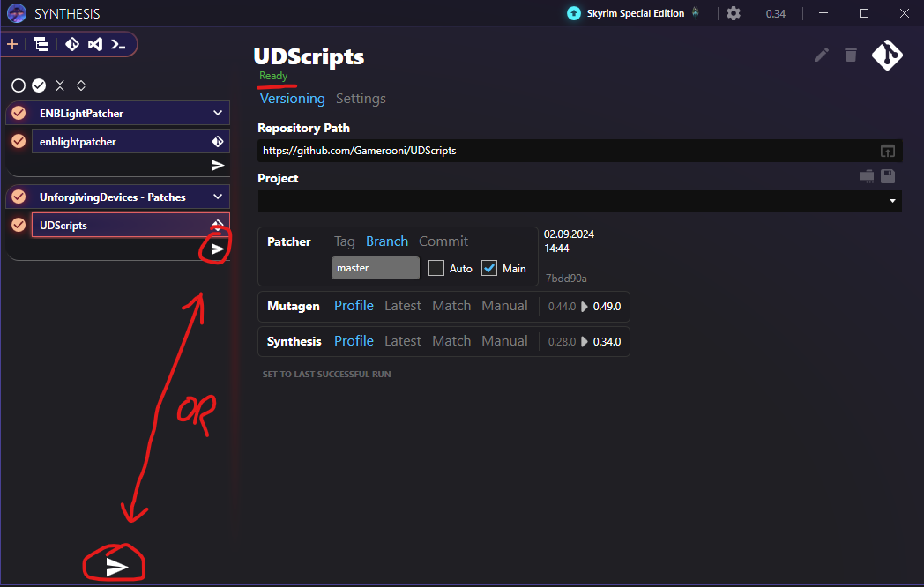Click the 0.34 version number in title bar

(776, 13)
